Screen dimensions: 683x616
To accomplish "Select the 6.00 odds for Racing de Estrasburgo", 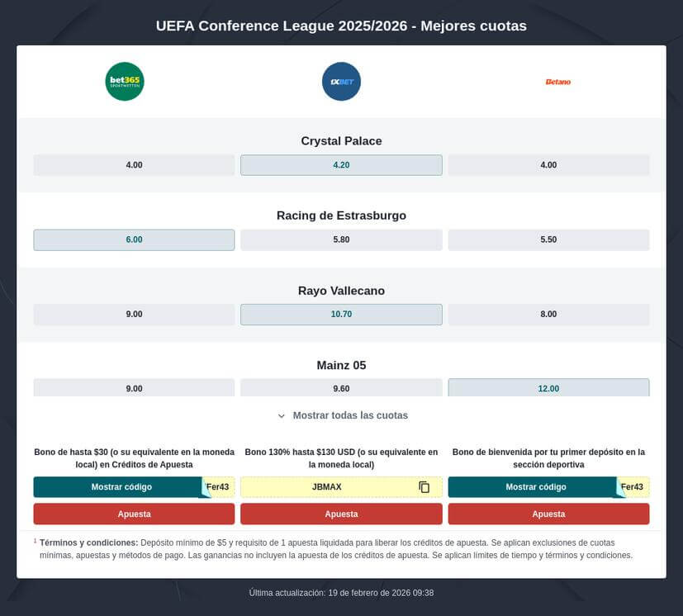I will click(134, 239).
